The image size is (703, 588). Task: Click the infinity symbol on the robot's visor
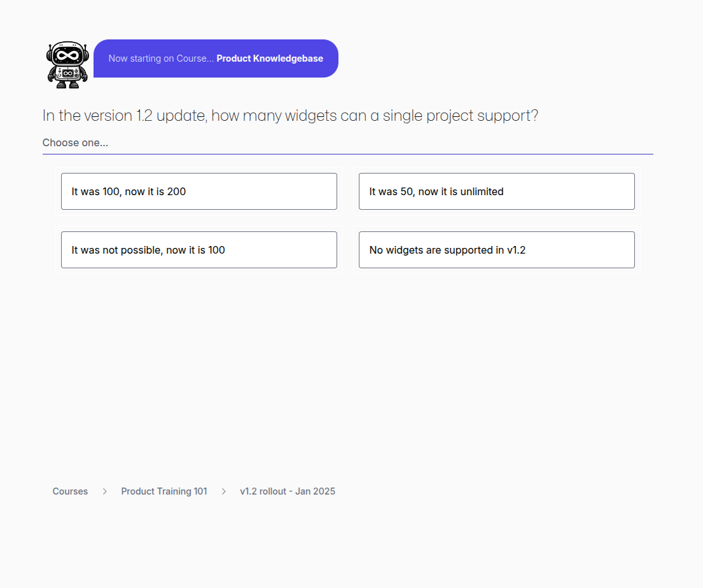pyautogui.click(x=67, y=55)
